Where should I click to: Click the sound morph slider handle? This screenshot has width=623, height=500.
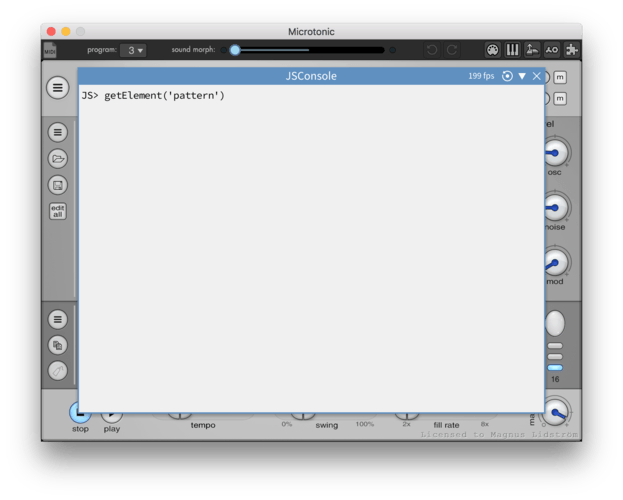(235, 50)
